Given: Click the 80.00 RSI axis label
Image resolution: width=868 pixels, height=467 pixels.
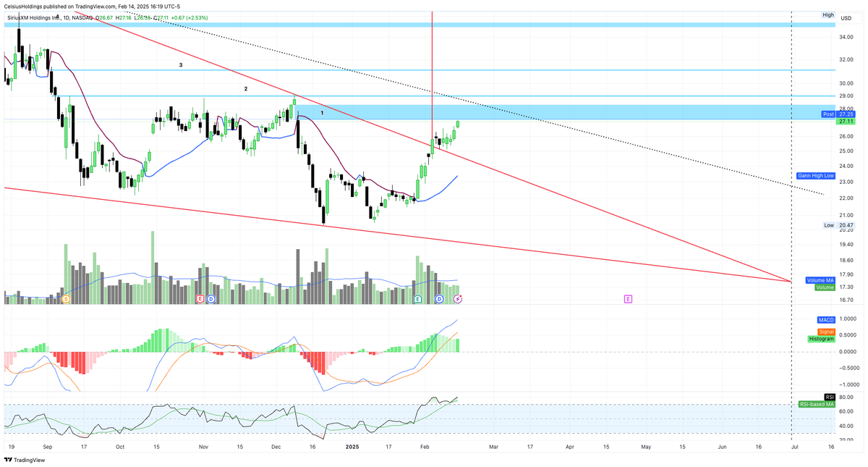Looking at the screenshot, I should pos(846,397).
